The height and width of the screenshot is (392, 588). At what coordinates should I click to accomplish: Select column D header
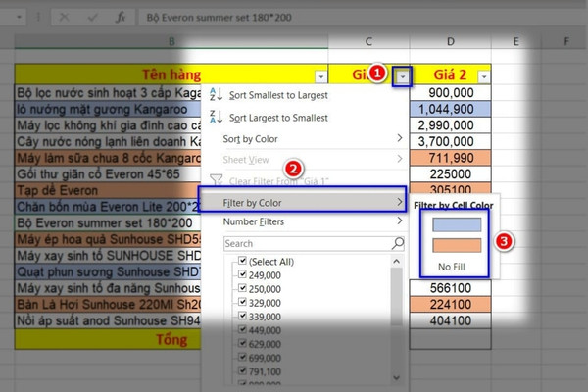coord(451,41)
